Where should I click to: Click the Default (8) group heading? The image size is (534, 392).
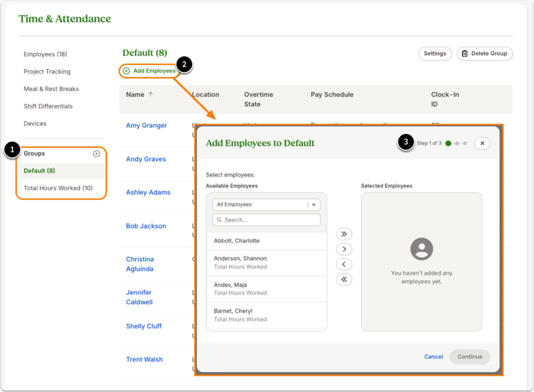pos(145,52)
